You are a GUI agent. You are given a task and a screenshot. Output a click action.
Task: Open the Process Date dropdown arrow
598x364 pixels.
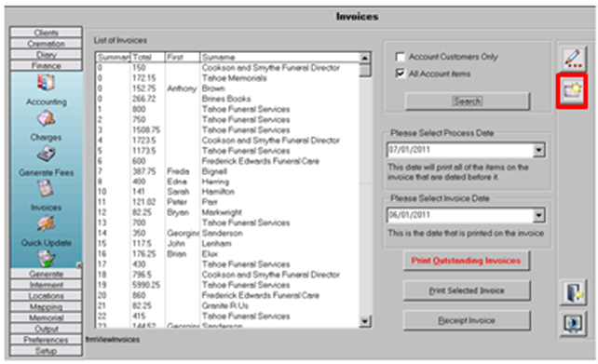click(x=538, y=150)
